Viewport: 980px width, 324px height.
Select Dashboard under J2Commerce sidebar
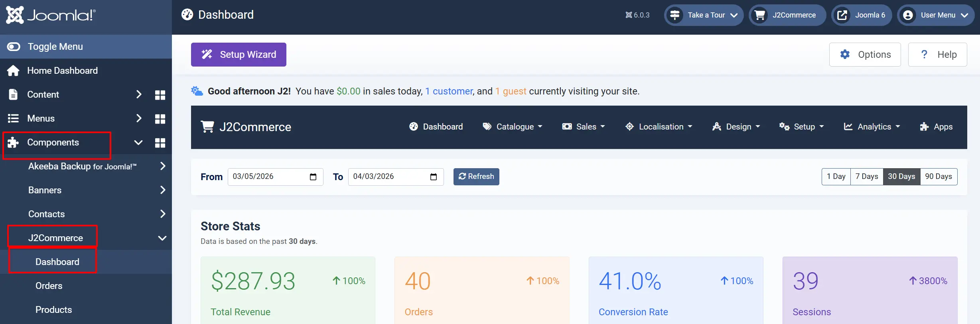[57, 262]
